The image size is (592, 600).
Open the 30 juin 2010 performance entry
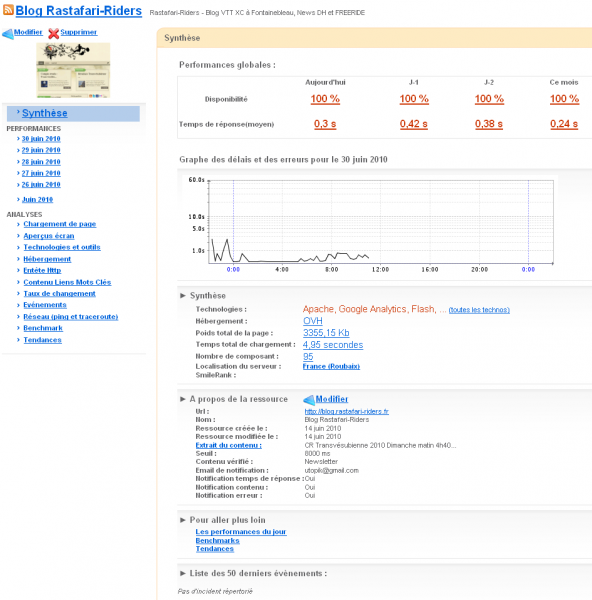pyautogui.click(x=41, y=139)
